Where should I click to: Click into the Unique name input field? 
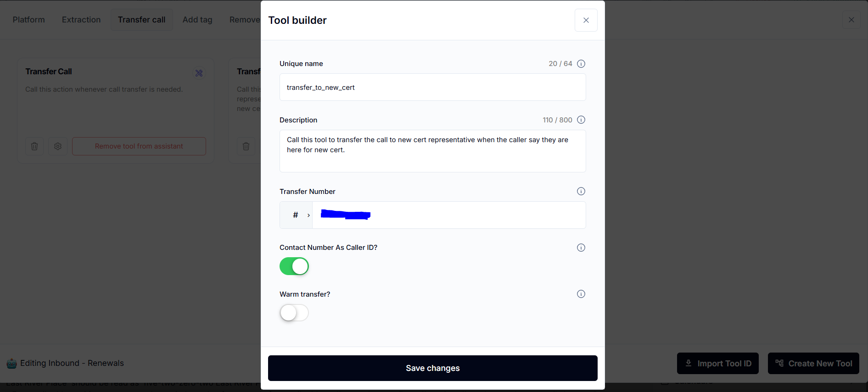point(432,87)
